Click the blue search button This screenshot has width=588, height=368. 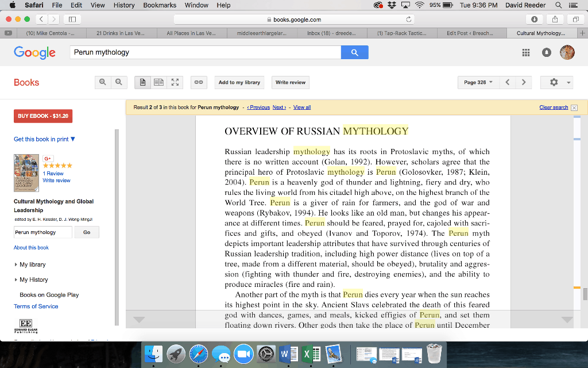pyautogui.click(x=355, y=52)
